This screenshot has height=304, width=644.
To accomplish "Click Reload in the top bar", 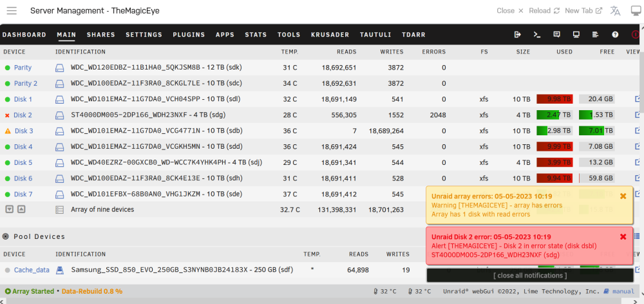I will coord(544,11).
